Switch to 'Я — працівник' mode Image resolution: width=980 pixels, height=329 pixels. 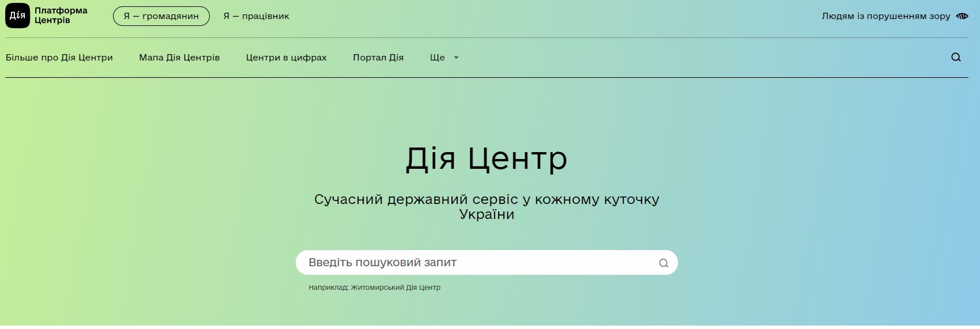pyautogui.click(x=256, y=16)
